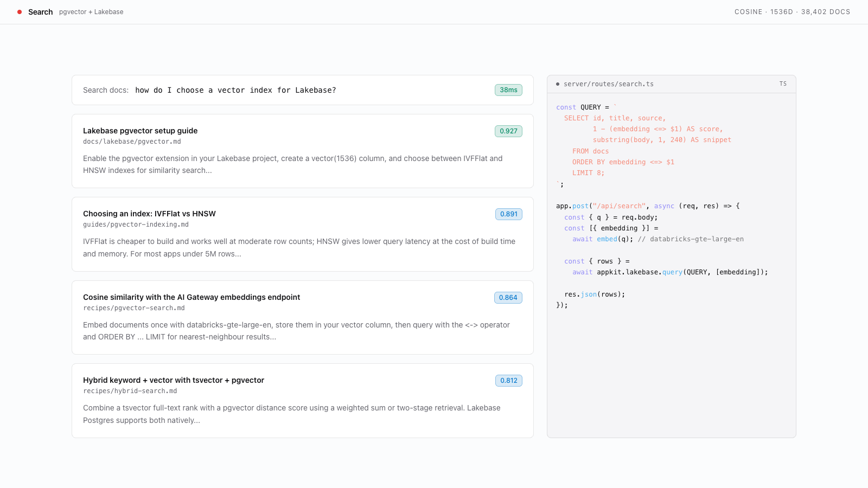Click the appkit.lakebase.query code line

coord(670,272)
